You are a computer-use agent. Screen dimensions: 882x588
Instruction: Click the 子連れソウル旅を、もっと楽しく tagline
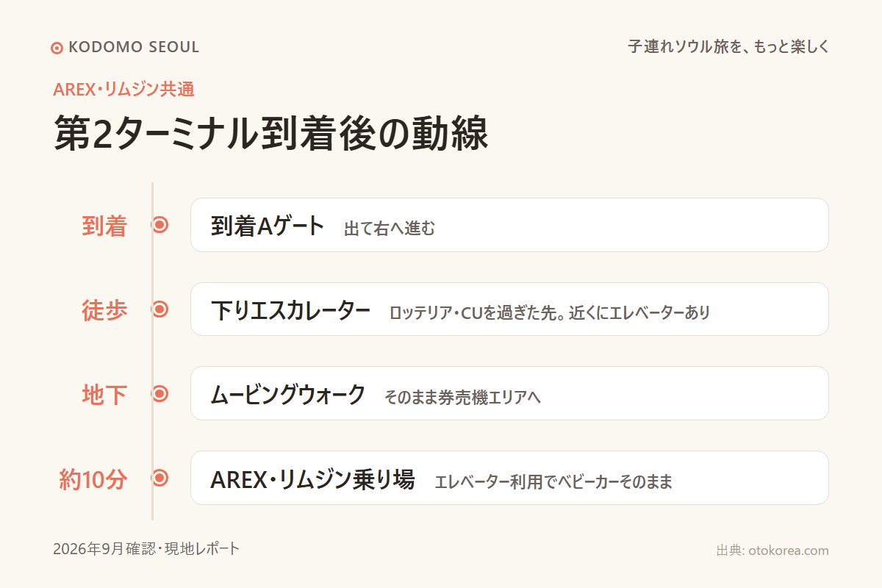[728, 47]
